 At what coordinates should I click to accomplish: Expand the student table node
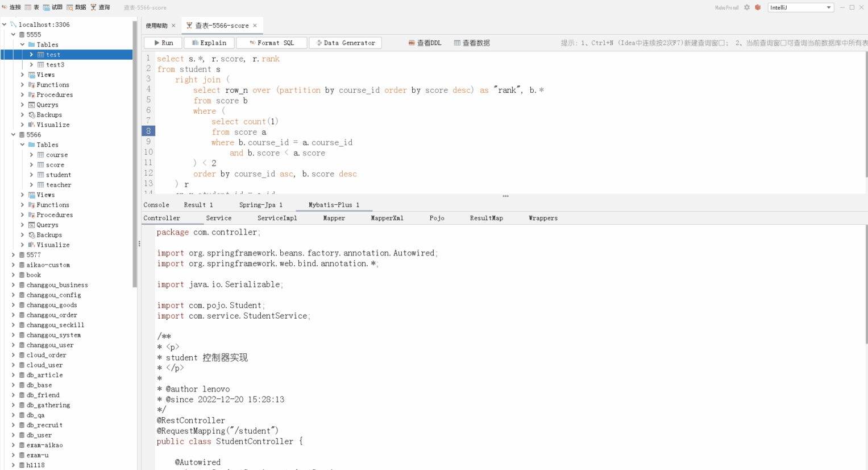(x=31, y=175)
